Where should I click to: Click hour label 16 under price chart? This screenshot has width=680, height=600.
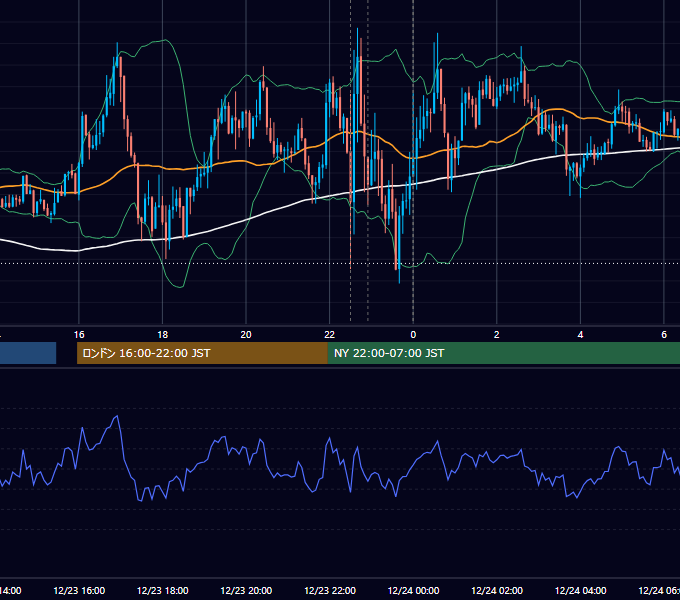tap(79, 334)
